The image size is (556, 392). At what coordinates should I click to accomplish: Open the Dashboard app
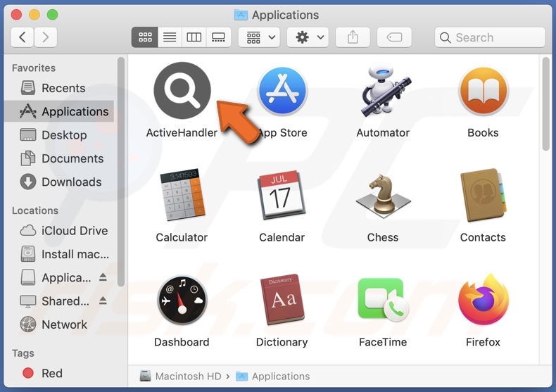pos(182,301)
